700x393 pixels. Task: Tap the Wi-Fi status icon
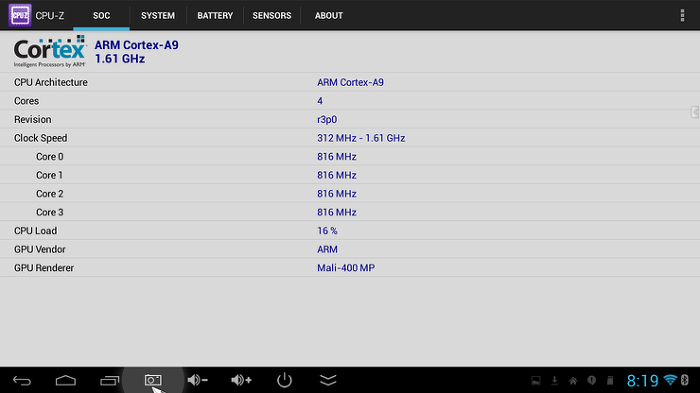point(670,380)
